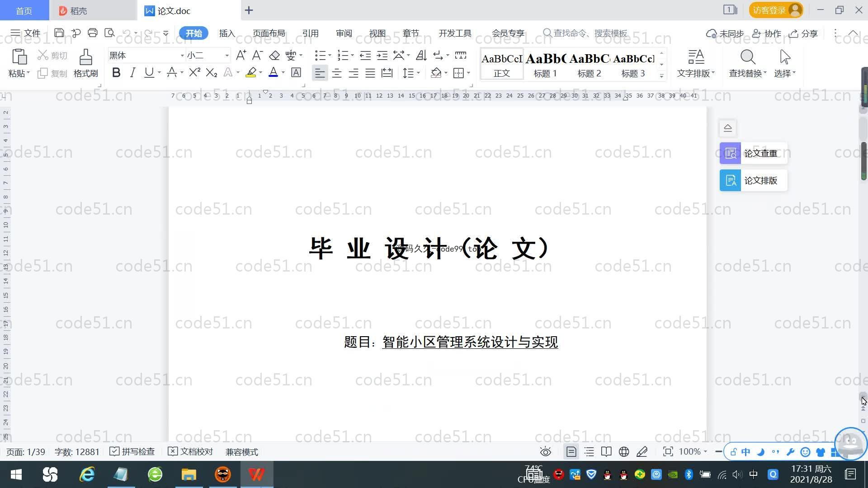Apply the 标题 1 style
Viewport: 868px width, 488px height.
[x=545, y=64]
